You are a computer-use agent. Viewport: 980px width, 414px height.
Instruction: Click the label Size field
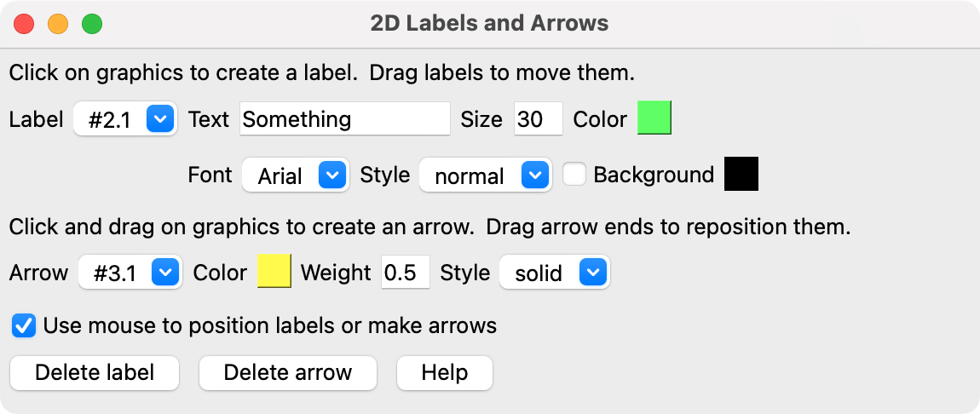(x=538, y=119)
